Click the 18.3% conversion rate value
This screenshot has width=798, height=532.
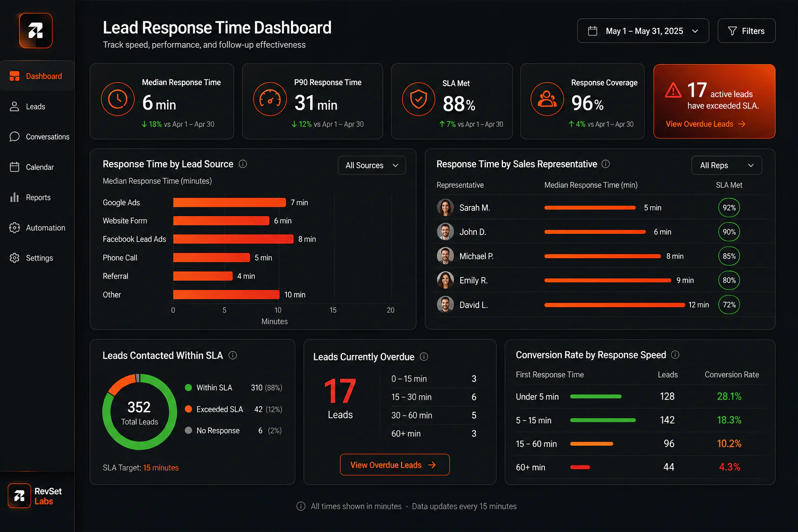tap(729, 420)
